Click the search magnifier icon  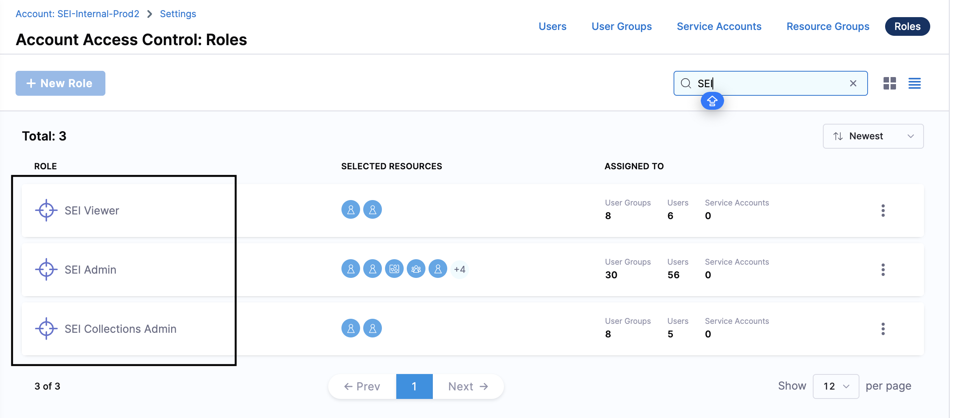pos(686,83)
